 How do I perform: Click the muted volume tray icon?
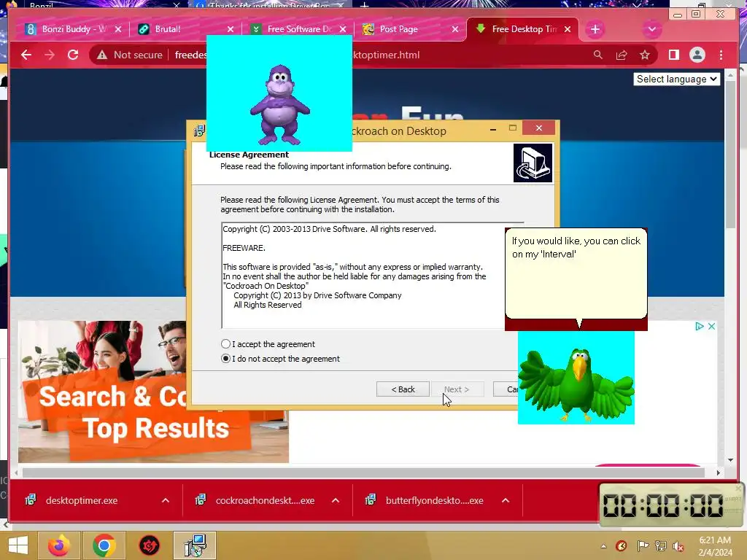[x=678, y=546]
